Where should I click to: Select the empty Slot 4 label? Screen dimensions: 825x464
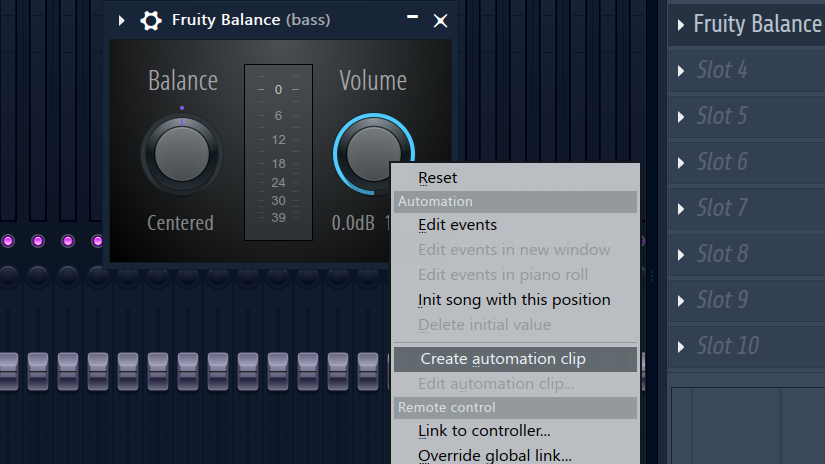coord(722,70)
